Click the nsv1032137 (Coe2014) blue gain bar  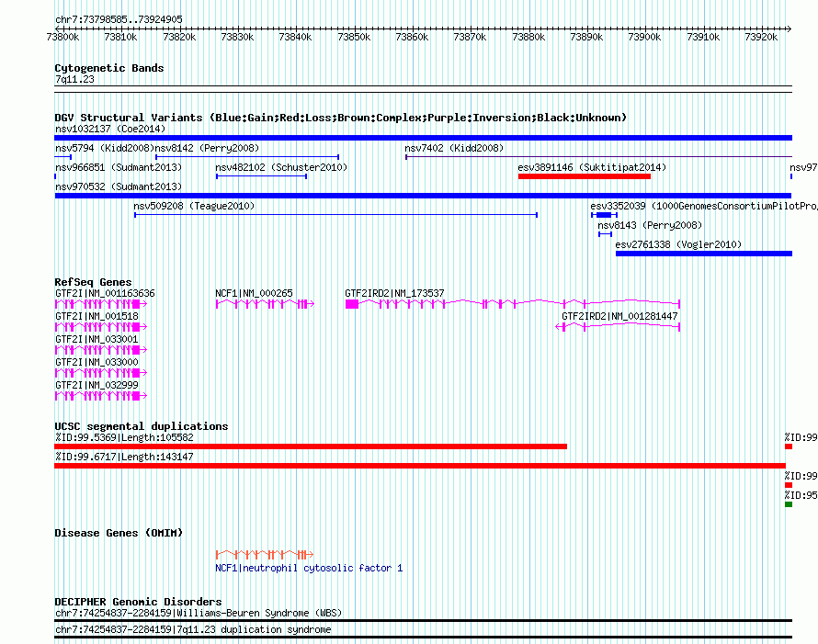pos(423,138)
